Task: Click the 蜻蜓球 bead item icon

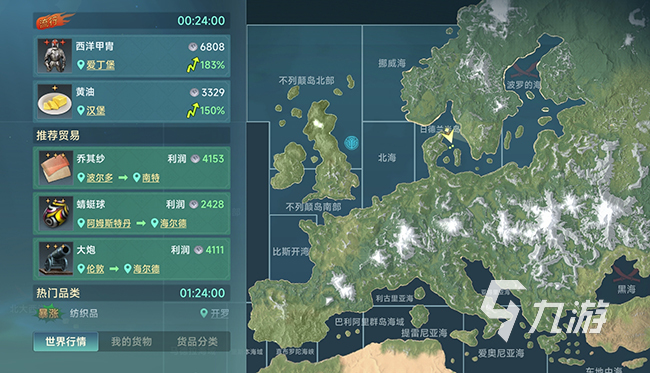Action: pyautogui.click(x=56, y=213)
